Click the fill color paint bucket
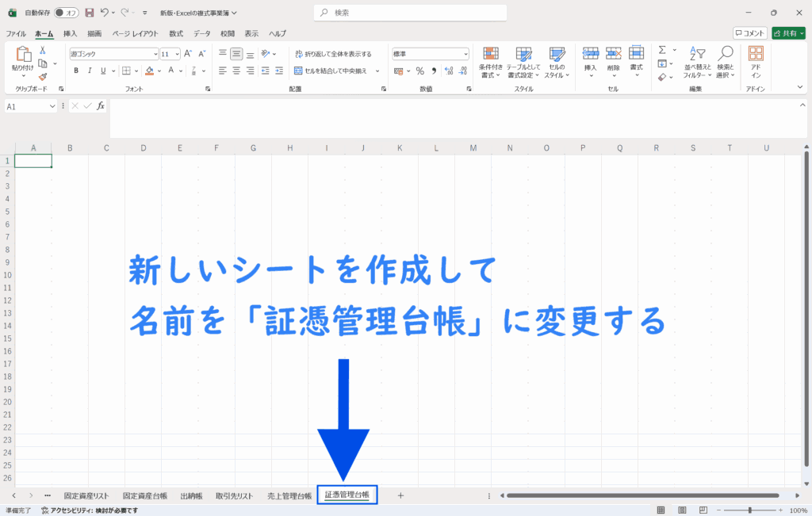Image resolution: width=812 pixels, height=516 pixels. point(149,71)
